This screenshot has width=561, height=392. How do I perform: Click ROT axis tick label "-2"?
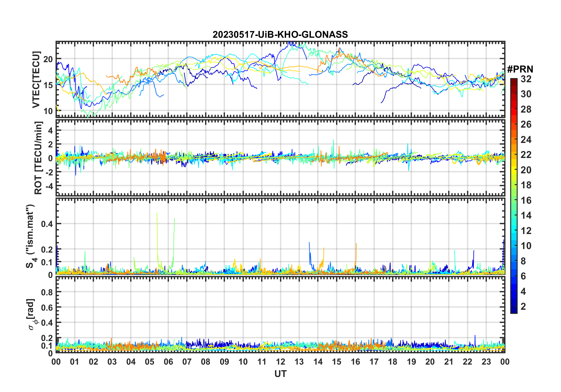[49, 172]
